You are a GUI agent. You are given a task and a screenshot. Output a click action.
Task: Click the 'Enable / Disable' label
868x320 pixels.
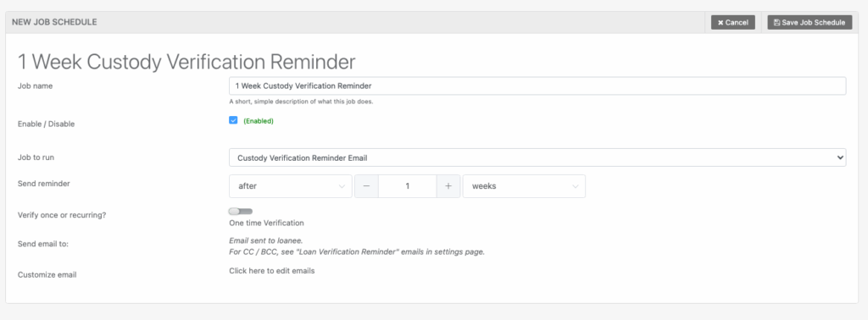[x=46, y=124]
